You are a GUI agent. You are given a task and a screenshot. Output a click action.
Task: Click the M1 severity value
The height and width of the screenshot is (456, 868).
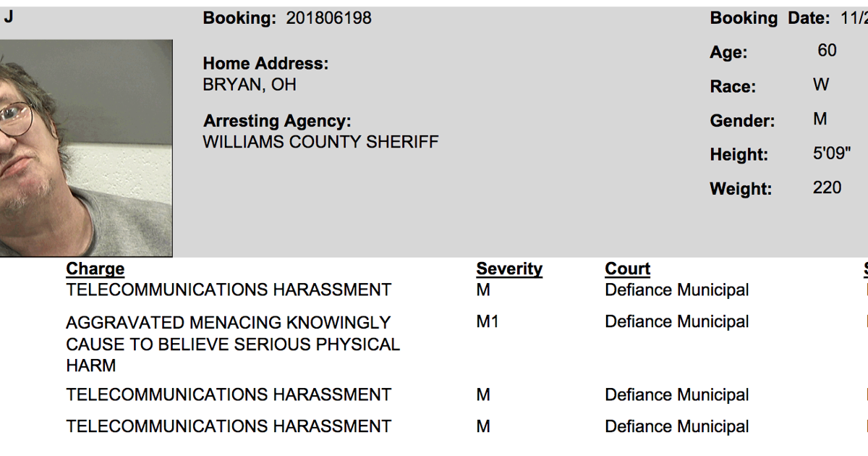coord(488,322)
